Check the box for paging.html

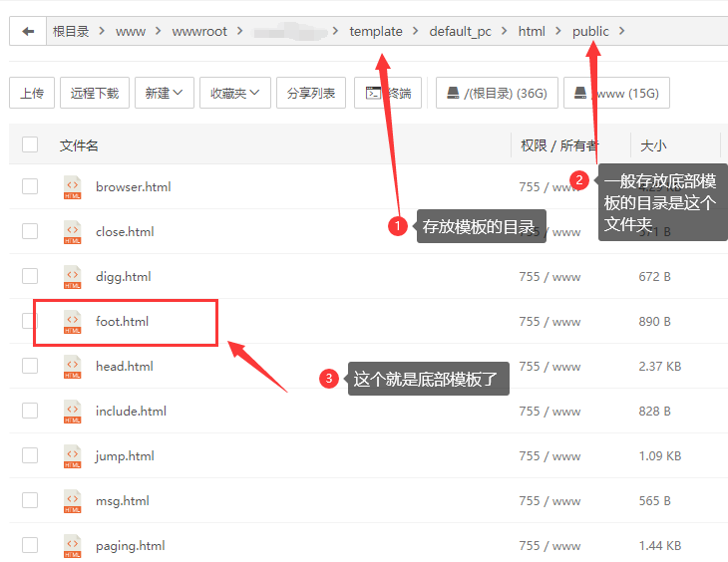pyautogui.click(x=30, y=545)
